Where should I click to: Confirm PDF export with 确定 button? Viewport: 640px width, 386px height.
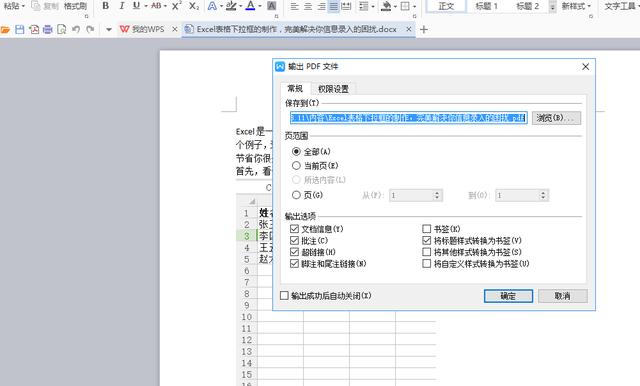[508, 296]
